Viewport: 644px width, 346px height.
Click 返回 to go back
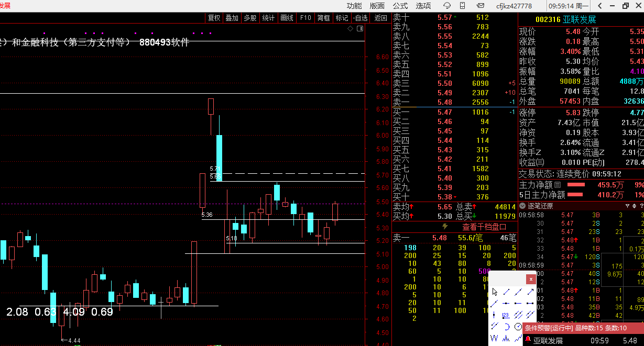pos(380,18)
